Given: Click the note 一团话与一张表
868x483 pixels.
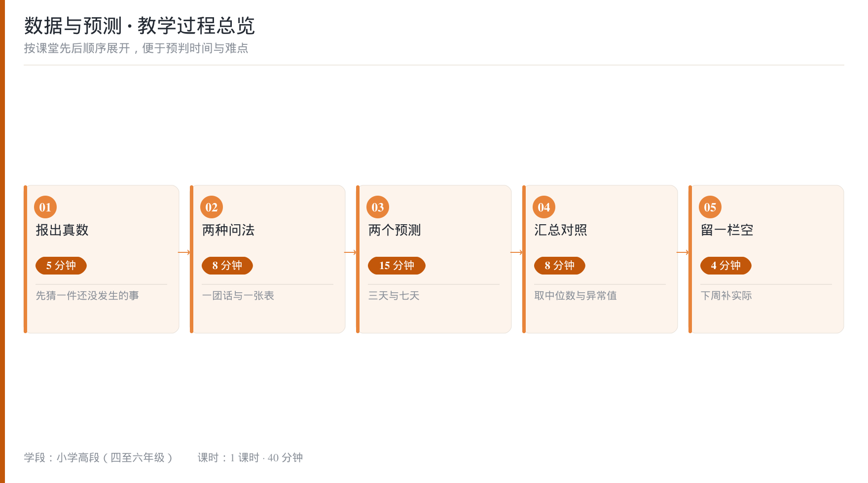Looking at the screenshot, I should point(238,296).
